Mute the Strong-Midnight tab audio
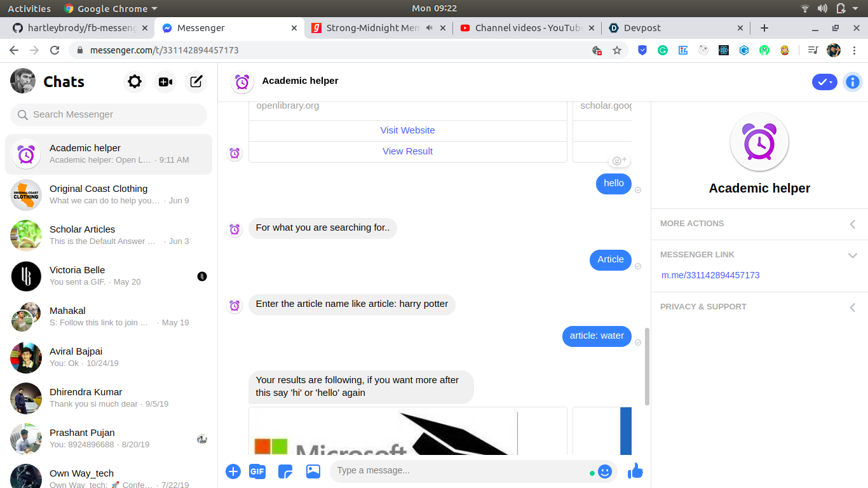868x488 pixels. point(430,28)
